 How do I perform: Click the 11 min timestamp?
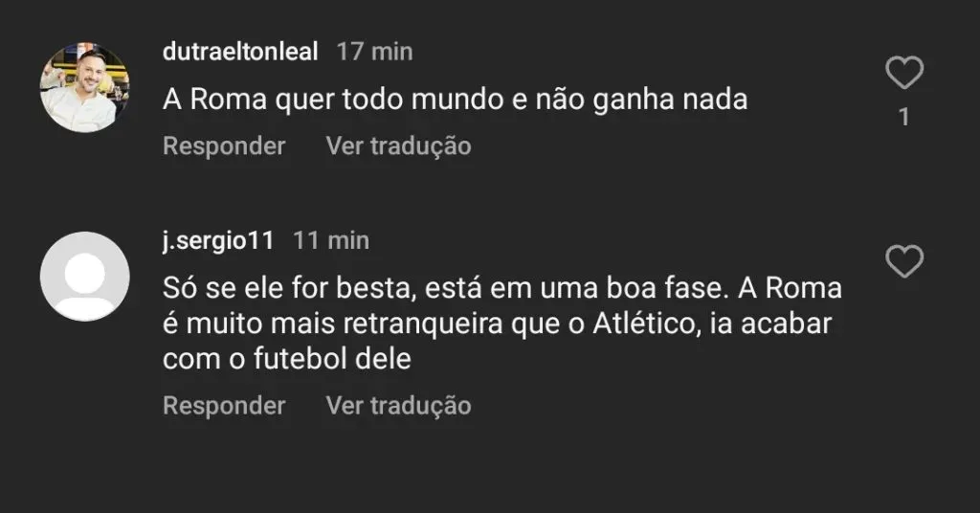point(330,240)
